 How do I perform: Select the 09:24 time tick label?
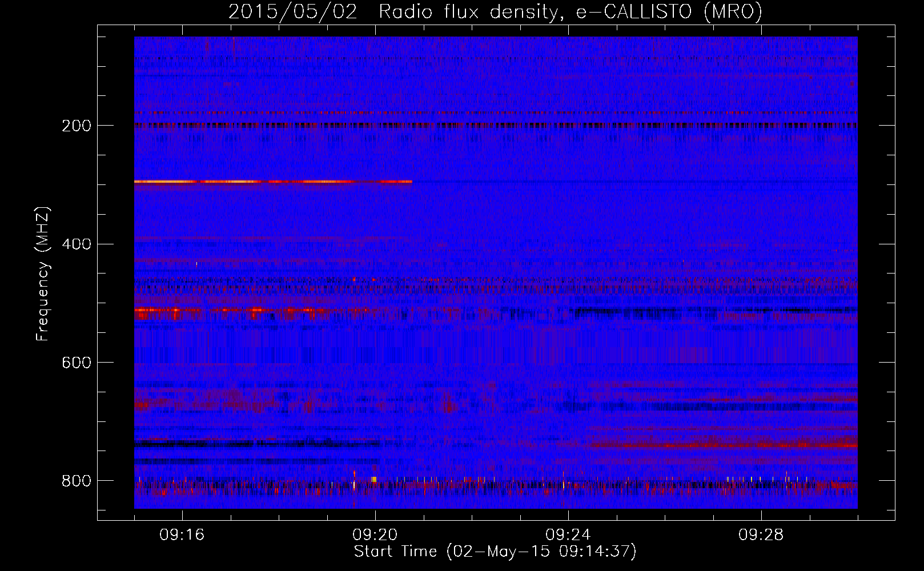tap(568, 535)
